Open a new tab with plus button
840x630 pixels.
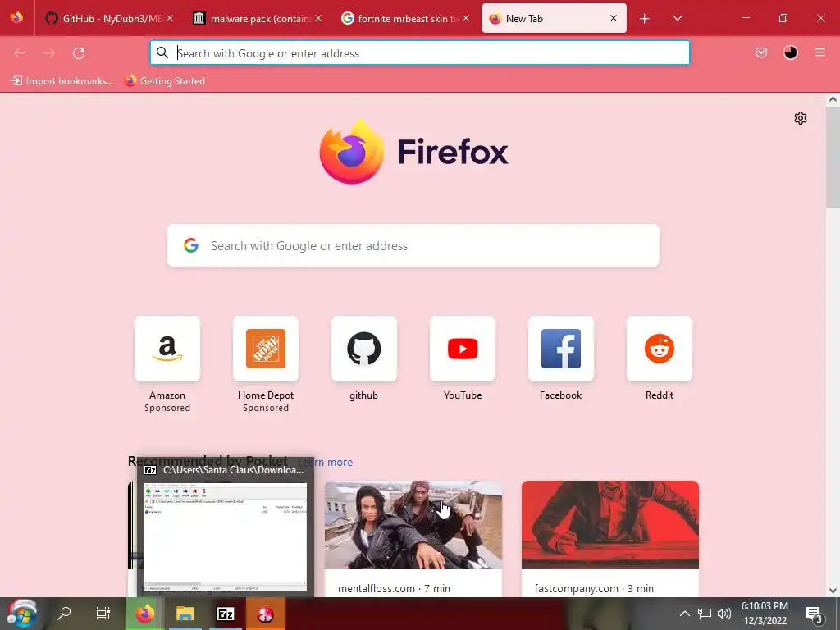[645, 19]
